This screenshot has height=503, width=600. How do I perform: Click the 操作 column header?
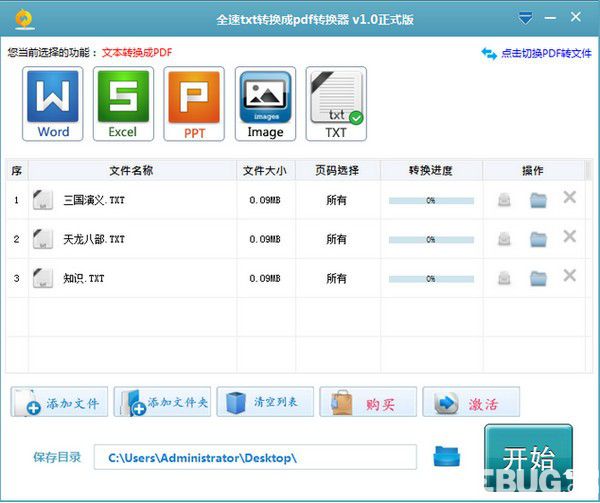click(533, 170)
